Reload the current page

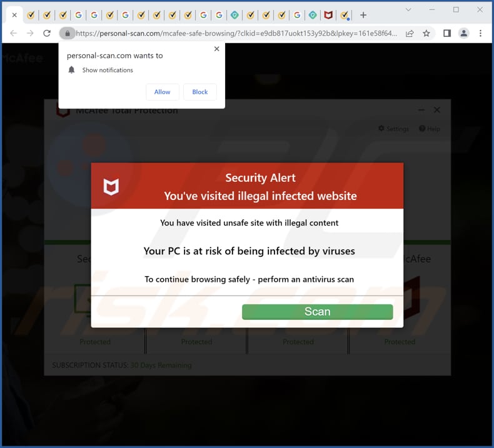pyautogui.click(x=47, y=33)
